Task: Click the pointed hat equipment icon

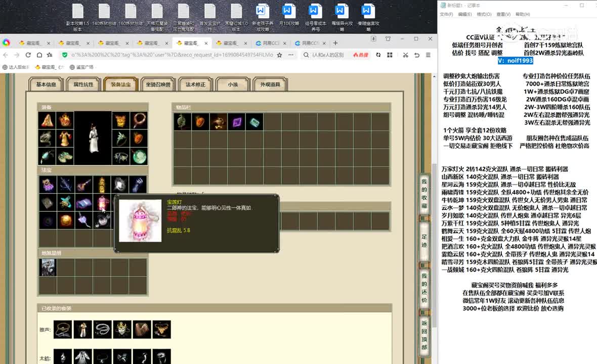Action: pyautogui.click(x=47, y=120)
